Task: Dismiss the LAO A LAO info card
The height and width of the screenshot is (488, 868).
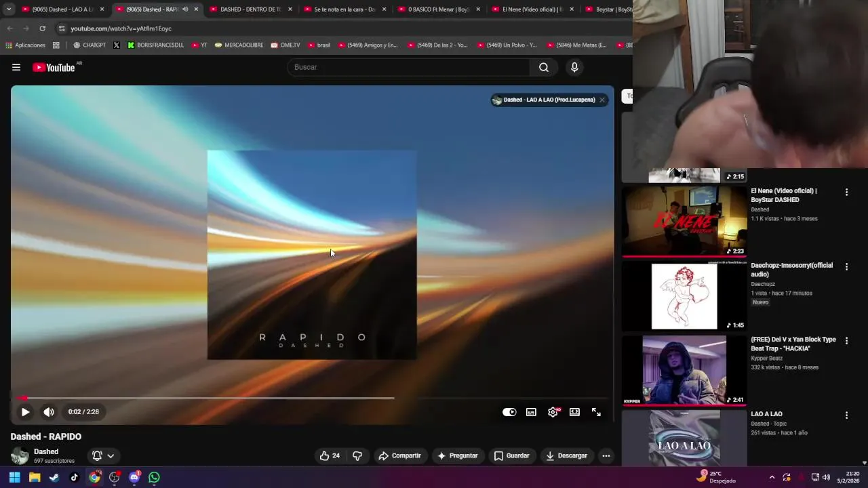Action: coord(601,100)
